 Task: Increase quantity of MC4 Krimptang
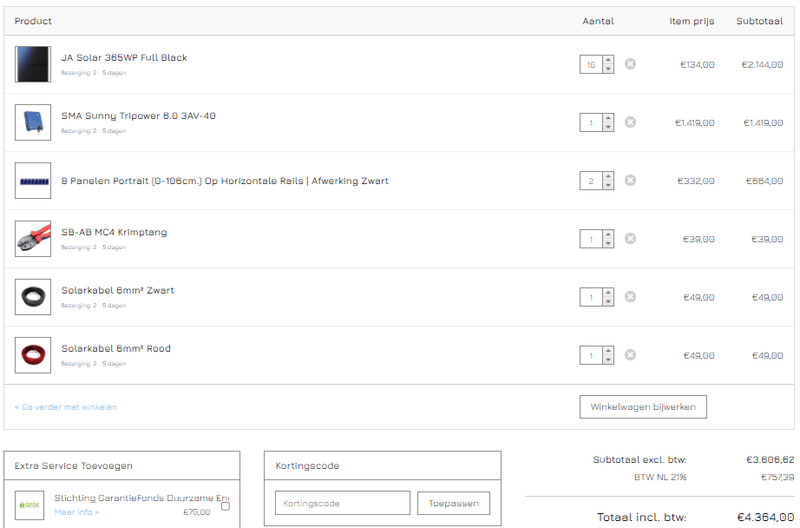coord(608,235)
